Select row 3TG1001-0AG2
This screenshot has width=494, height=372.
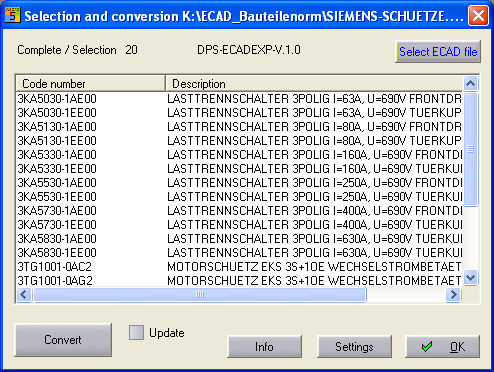pos(239,281)
